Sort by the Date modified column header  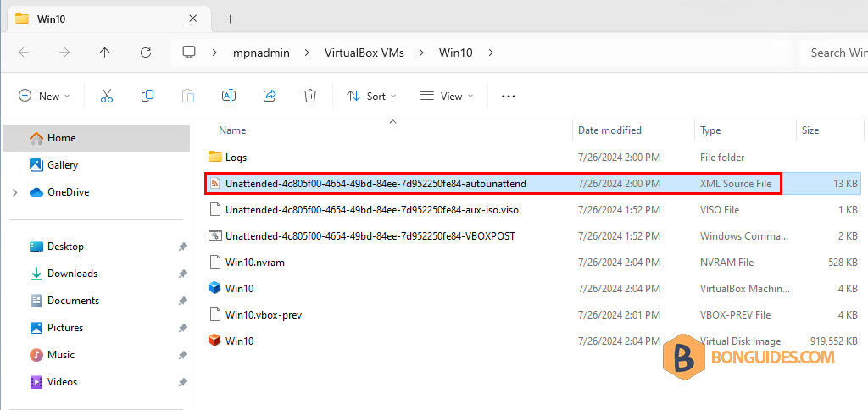tap(633, 130)
